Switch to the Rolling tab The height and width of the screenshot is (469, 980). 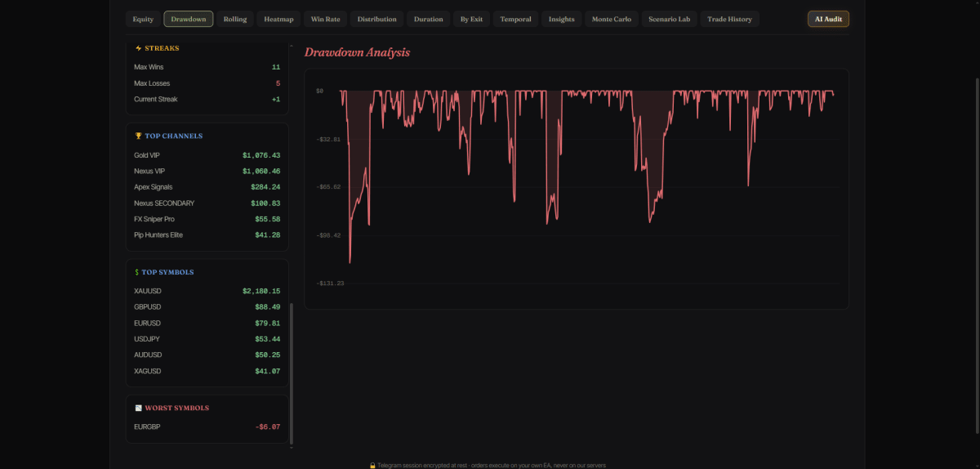235,19
